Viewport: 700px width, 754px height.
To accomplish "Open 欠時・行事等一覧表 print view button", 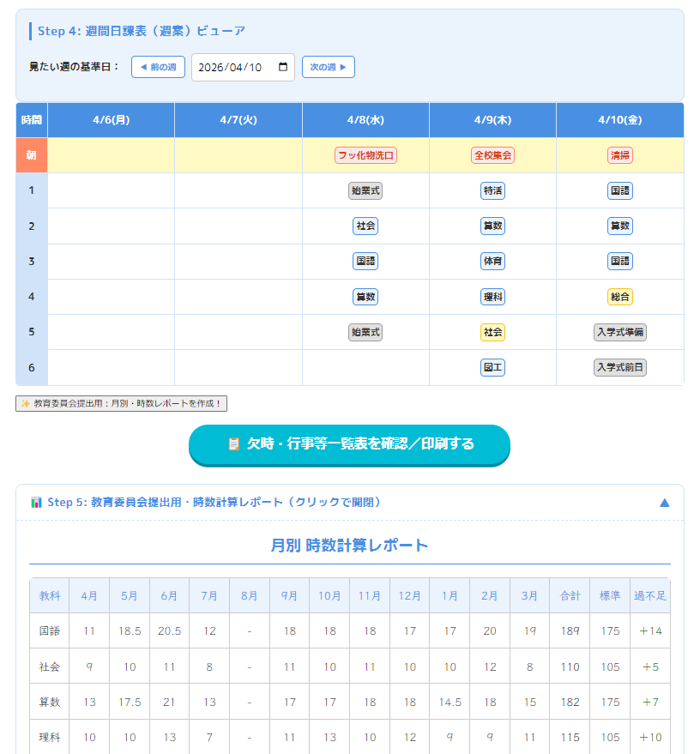I will 349,444.
